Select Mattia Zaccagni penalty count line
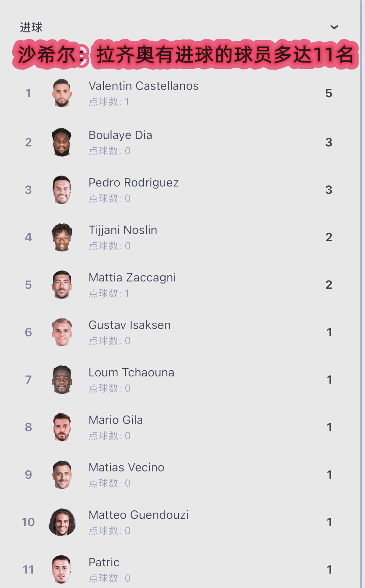Viewport: 365px width, 588px height. (x=109, y=293)
